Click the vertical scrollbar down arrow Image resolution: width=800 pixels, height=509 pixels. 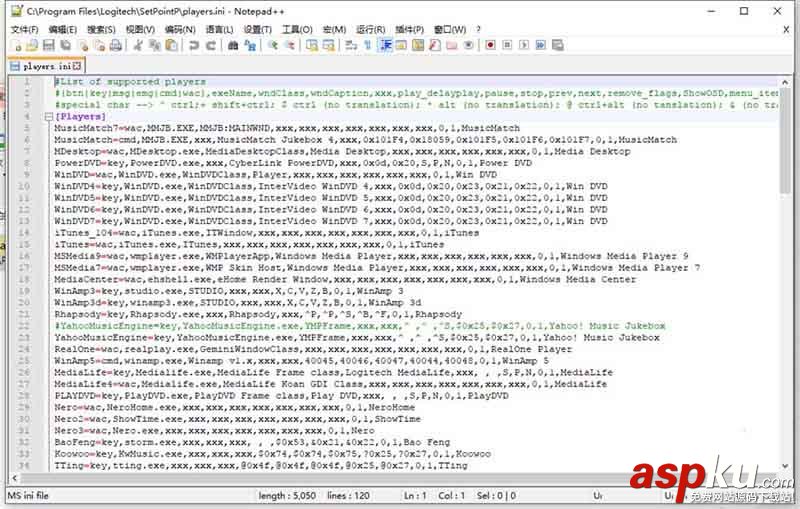tap(785, 466)
